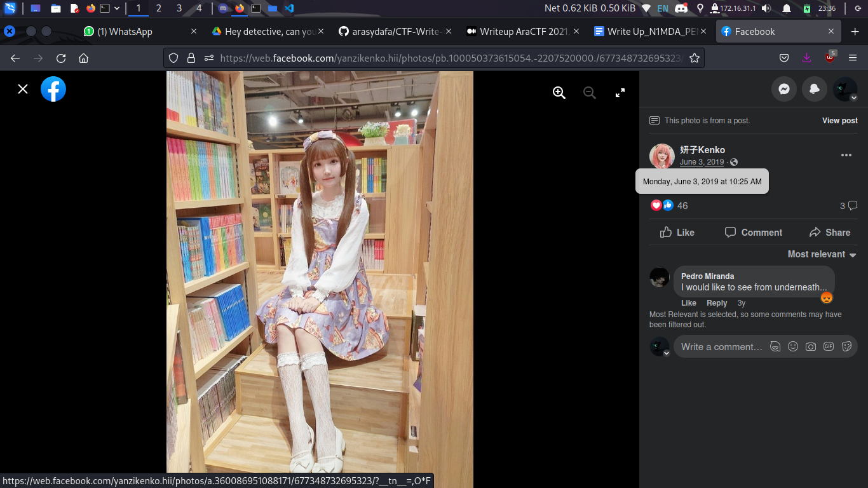This screenshot has height=488, width=868.
Task: Open the terminal dropdown chevron in the taskbar
Action: tap(116, 8)
